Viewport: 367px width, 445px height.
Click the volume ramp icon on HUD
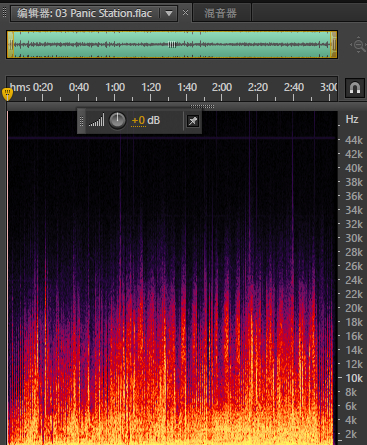tap(96, 120)
